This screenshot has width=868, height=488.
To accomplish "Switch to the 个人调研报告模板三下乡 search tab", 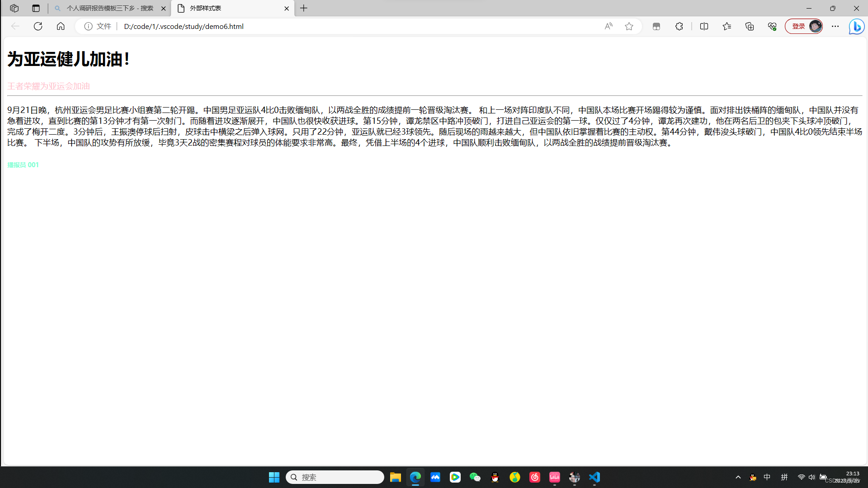I will pyautogui.click(x=108, y=8).
